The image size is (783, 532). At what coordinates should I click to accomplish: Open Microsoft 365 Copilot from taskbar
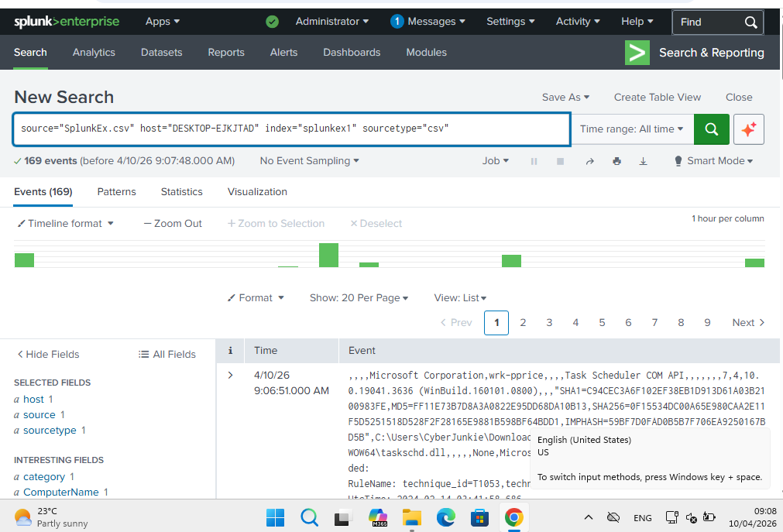tap(377, 517)
